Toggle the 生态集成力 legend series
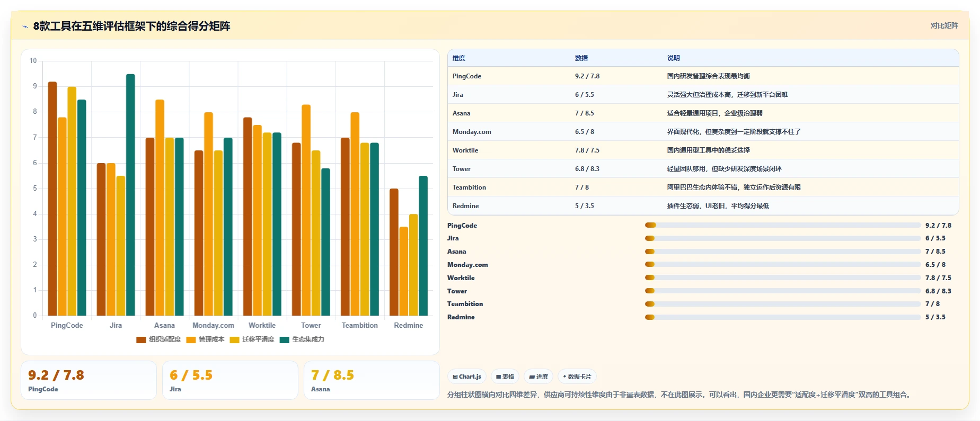Image resolution: width=980 pixels, height=421 pixels. (x=302, y=339)
